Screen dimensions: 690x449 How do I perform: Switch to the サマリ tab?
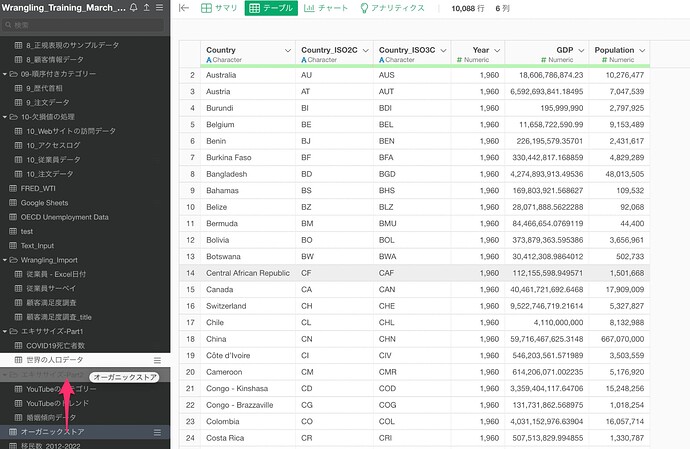[219, 8]
